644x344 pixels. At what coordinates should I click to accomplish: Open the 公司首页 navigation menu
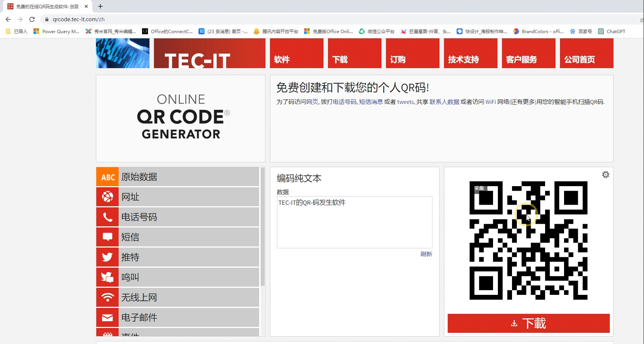click(587, 53)
